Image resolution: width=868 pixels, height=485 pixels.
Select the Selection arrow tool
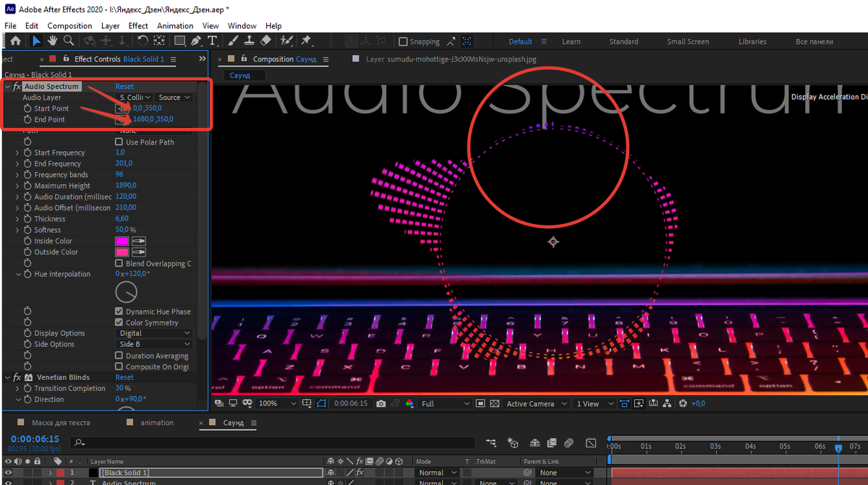36,41
